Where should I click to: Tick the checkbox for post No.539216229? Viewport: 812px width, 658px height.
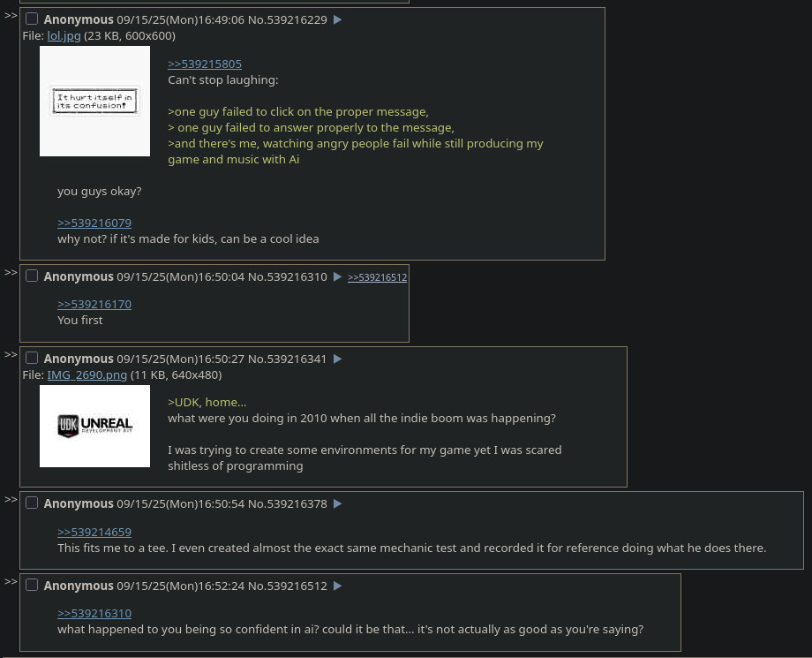pos(32,19)
